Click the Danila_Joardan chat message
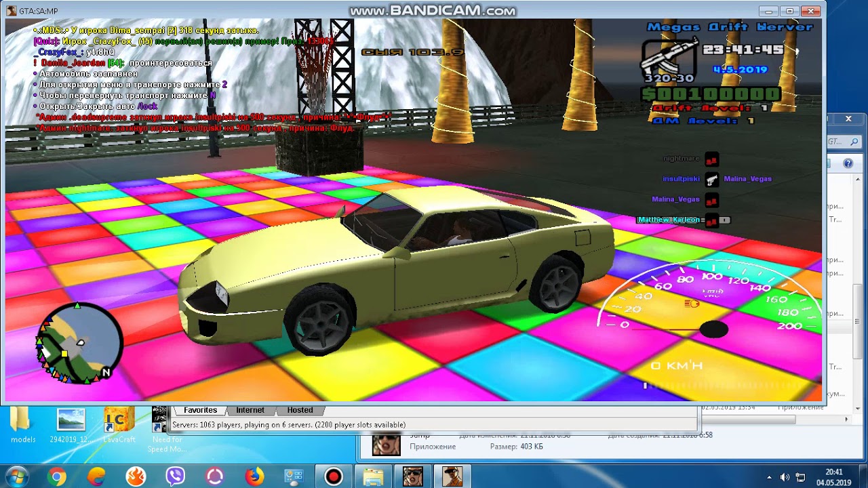Viewport: 868px width, 488px height. [123, 63]
